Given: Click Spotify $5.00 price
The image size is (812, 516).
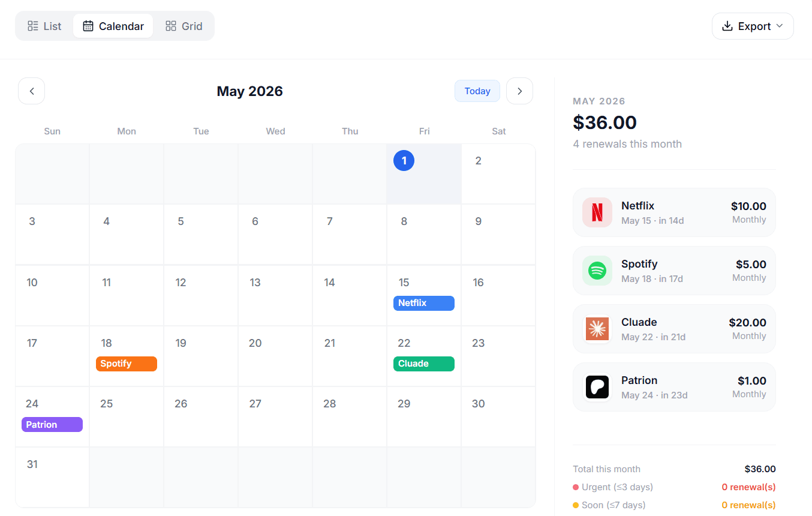Looking at the screenshot, I should pyautogui.click(x=751, y=265).
